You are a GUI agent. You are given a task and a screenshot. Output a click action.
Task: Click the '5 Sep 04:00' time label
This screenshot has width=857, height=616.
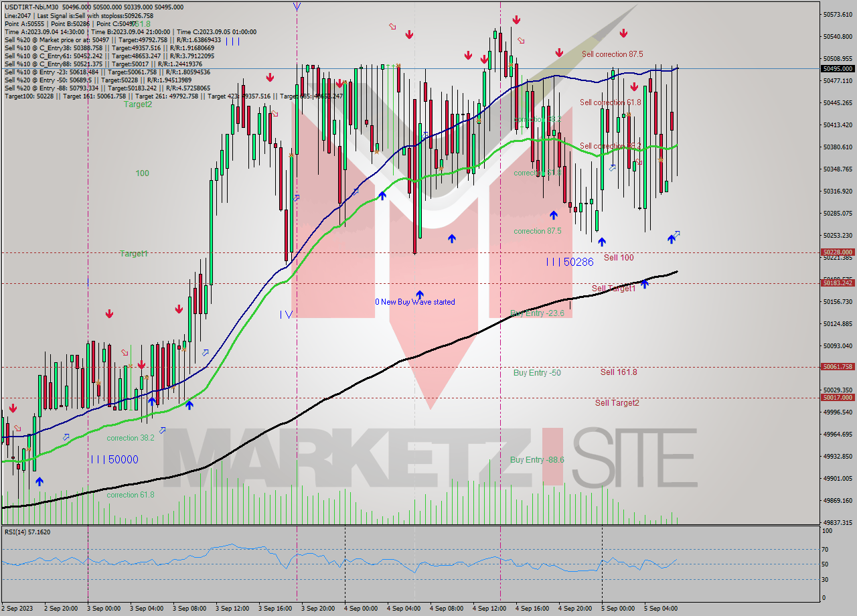tap(661, 609)
